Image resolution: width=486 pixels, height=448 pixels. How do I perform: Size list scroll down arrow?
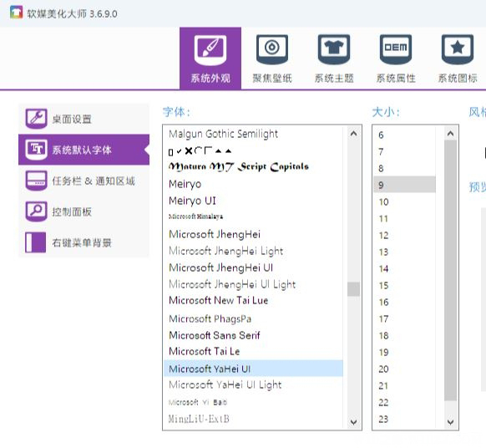tap(450, 421)
